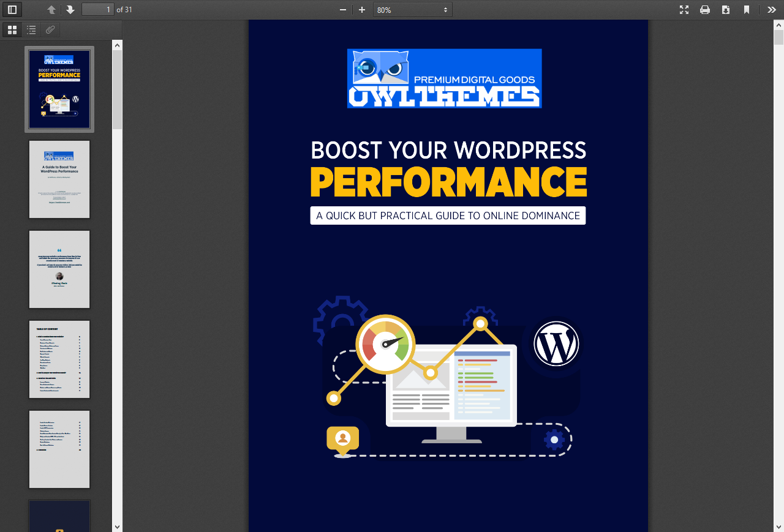Expand more tools with the double chevron
Image resolution: width=784 pixels, height=532 pixels.
point(772,9)
